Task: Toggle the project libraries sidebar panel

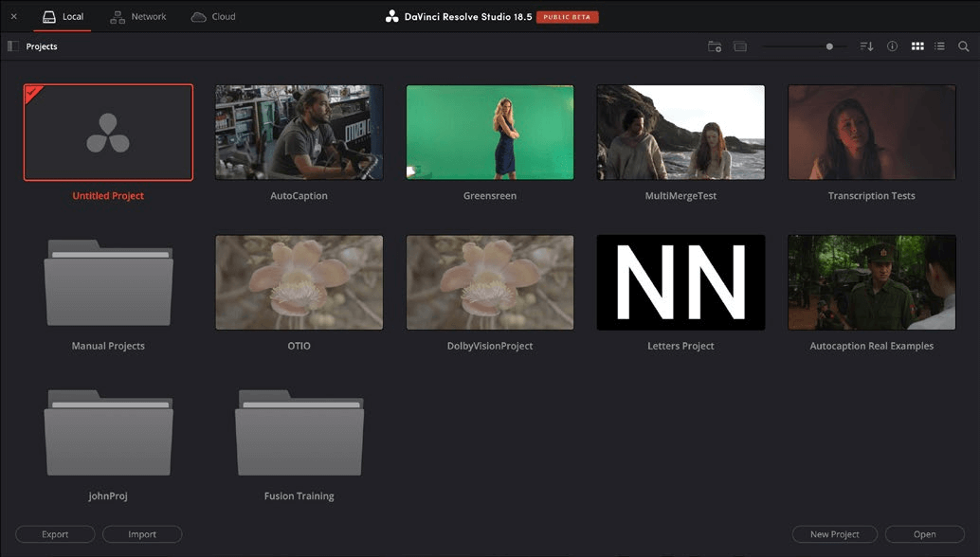Action: [13, 46]
